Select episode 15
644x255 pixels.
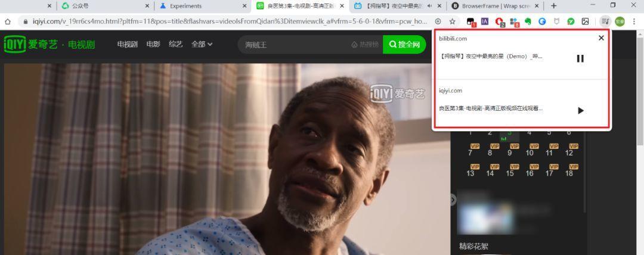tap(510, 173)
